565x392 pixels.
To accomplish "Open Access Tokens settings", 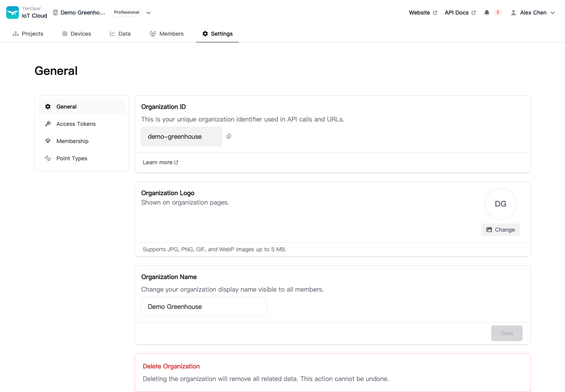I will 82,124.
